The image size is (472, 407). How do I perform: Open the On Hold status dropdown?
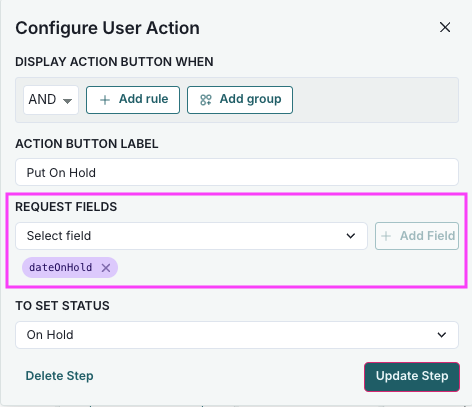(237, 335)
